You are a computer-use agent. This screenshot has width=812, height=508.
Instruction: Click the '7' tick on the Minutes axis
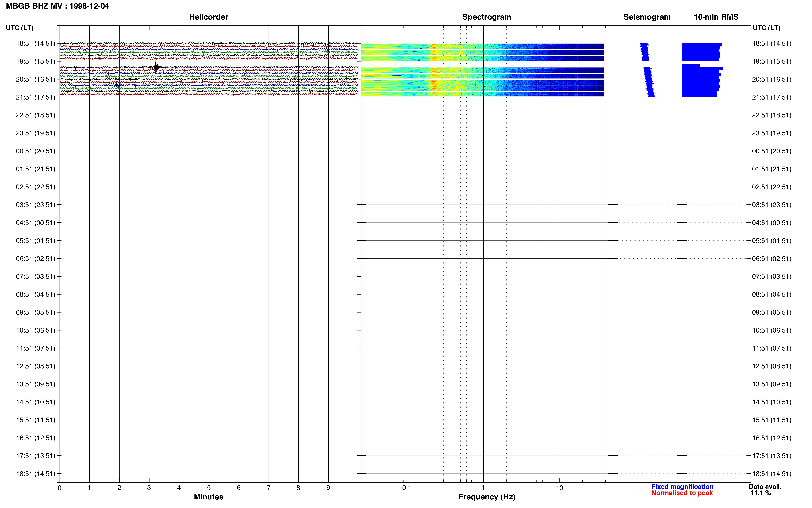[269, 487]
